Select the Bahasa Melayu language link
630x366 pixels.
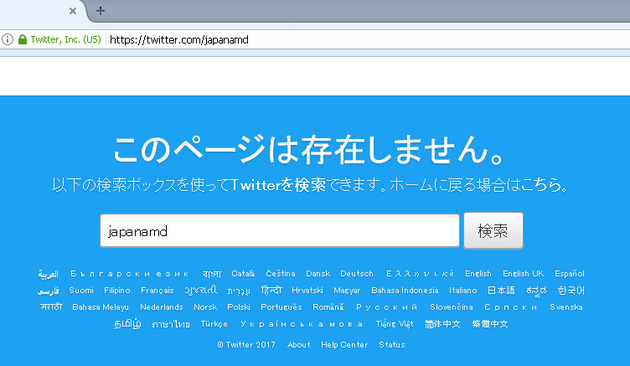tap(100, 307)
